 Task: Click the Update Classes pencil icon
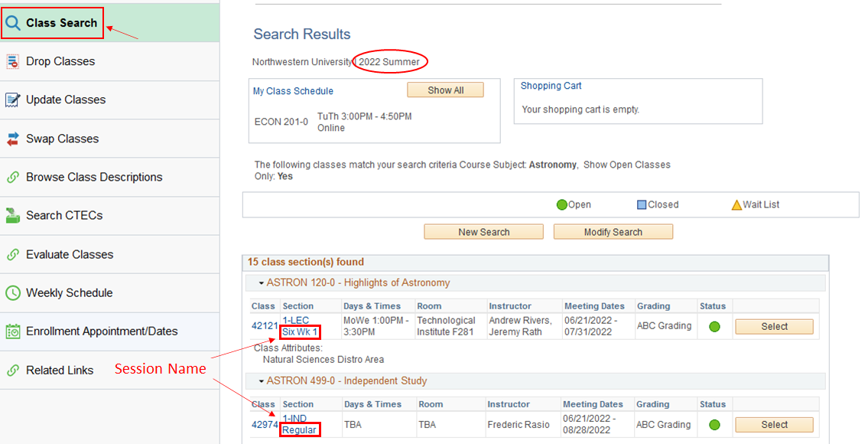pyautogui.click(x=12, y=100)
